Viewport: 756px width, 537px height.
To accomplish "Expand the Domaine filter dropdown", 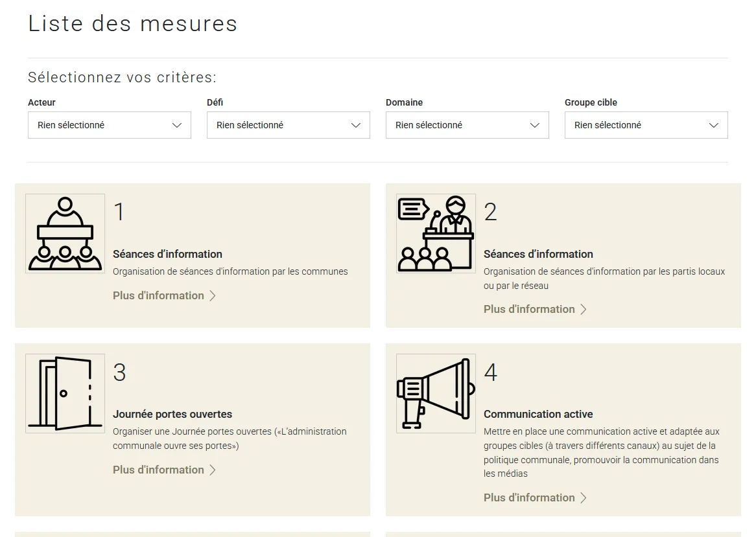I will click(x=467, y=125).
